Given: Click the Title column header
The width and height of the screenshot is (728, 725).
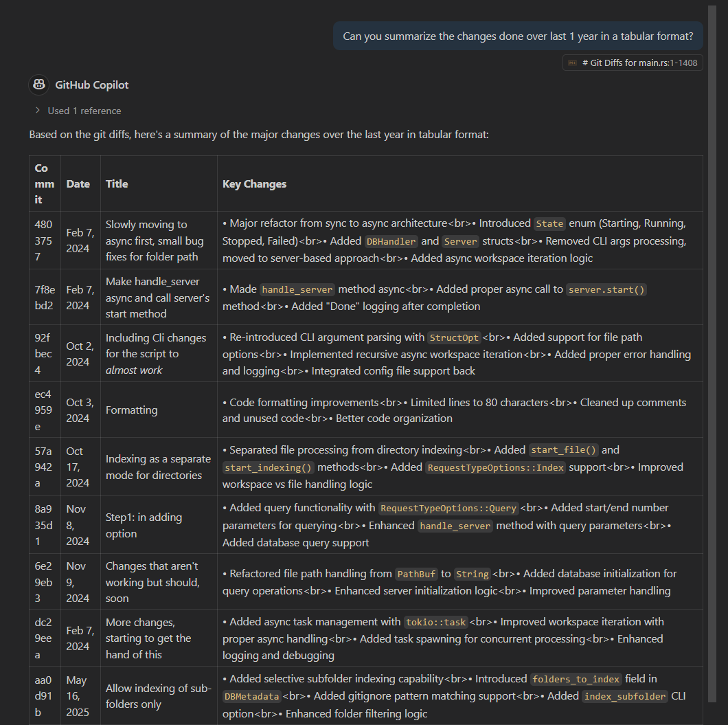Looking at the screenshot, I should [117, 184].
